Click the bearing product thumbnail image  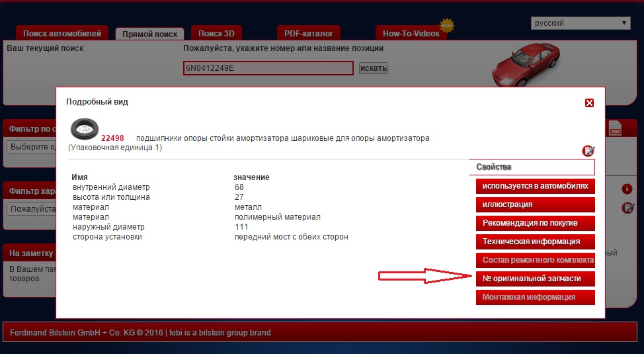pyautogui.click(x=85, y=129)
